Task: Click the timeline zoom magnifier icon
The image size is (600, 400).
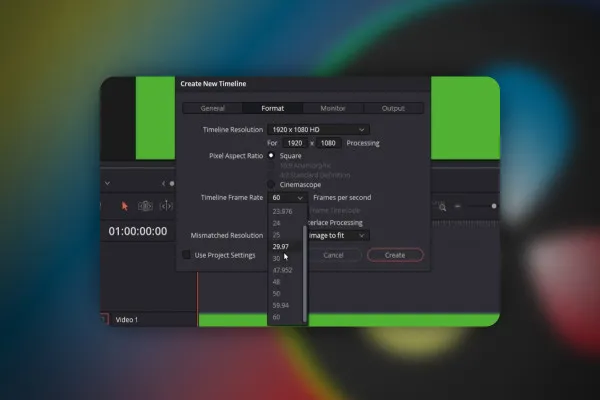Action: pyautogui.click(x=442, y=207)
